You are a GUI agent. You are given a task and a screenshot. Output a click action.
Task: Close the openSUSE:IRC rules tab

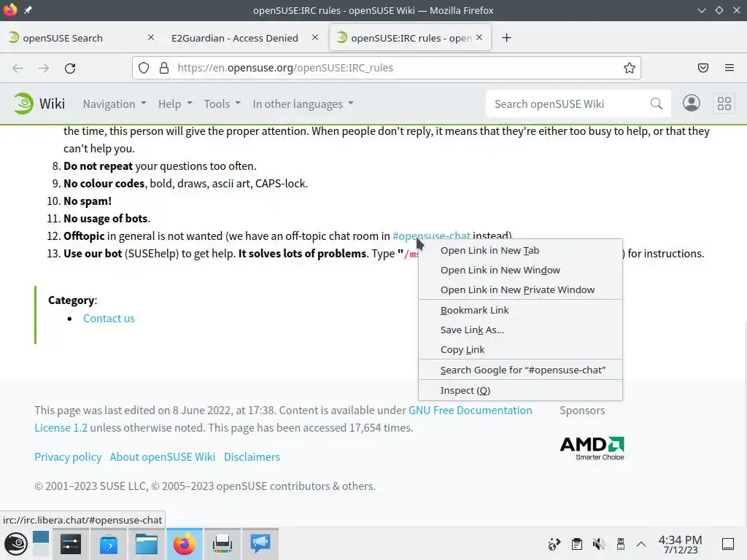coord(479,37)
